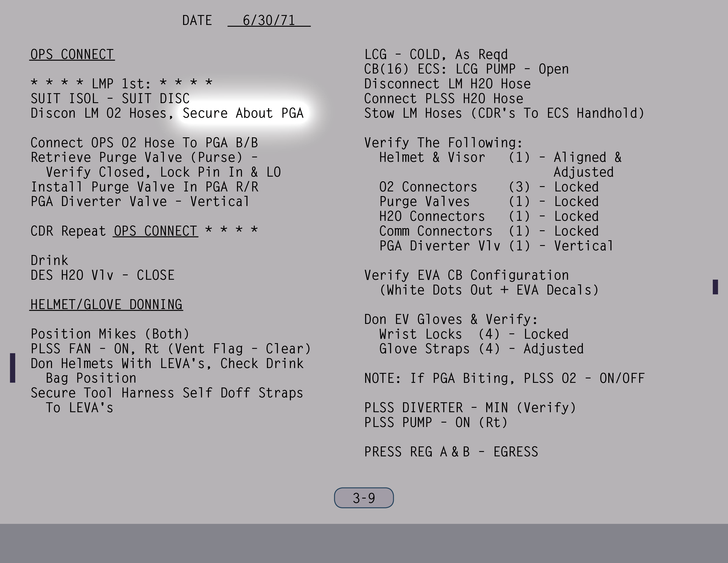Click the HELMET/GLOVE DONNING heading

[106, 304]
